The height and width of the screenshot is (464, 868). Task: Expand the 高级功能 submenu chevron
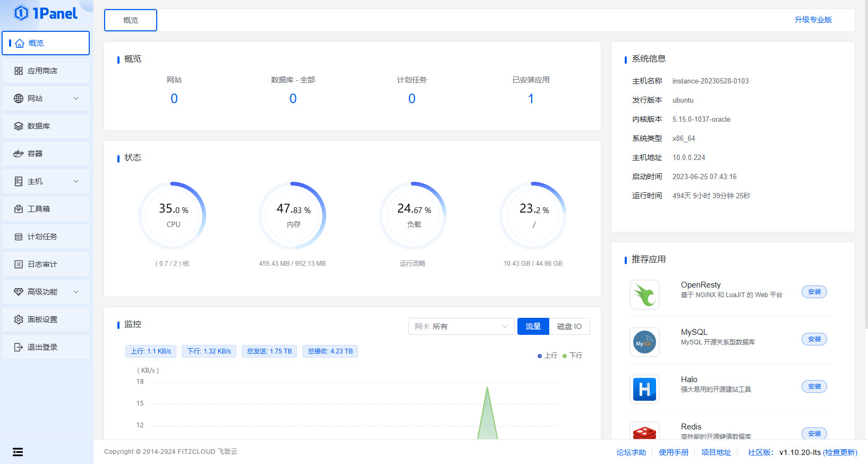click(x=76, y=292)
